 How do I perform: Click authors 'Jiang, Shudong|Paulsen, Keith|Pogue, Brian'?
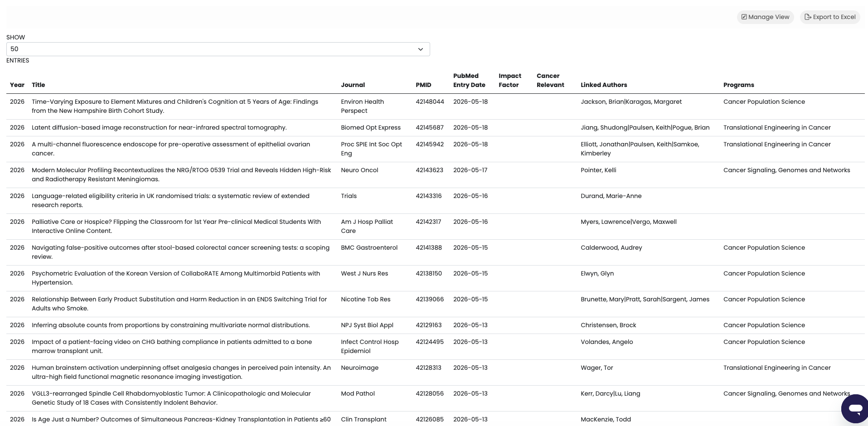pos(645,127)
